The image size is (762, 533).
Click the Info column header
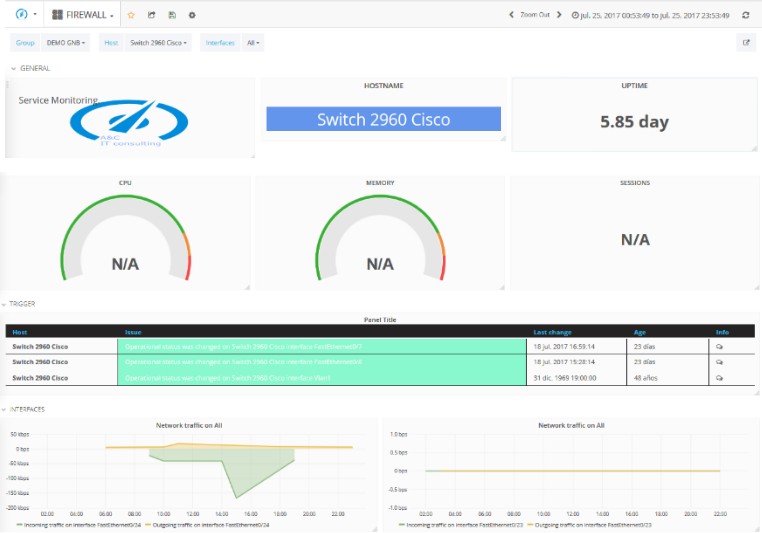coord(722,332)
